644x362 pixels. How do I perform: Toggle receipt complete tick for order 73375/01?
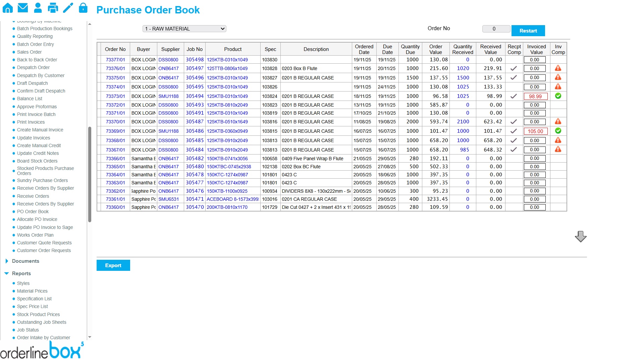point(514,78)
